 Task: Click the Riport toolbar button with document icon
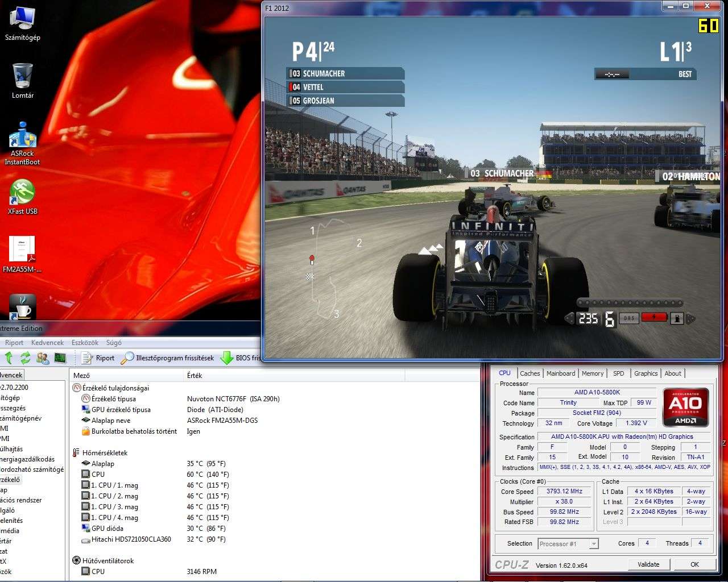(97, 357)
